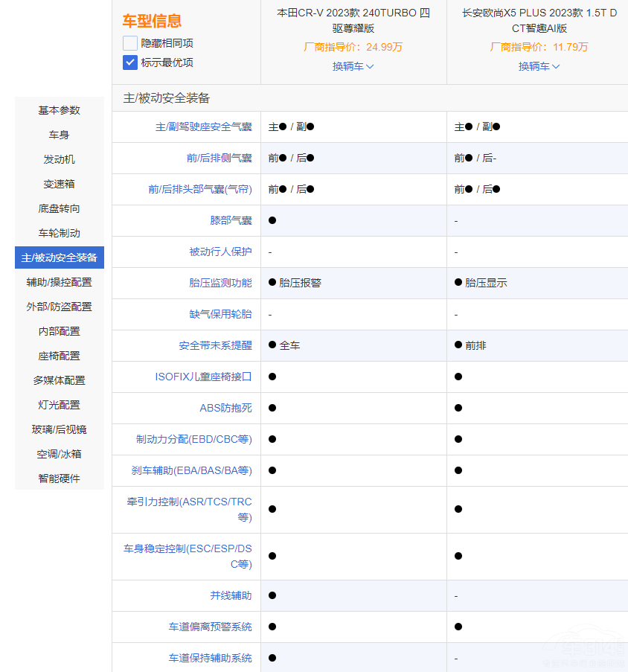Select 辅助/操控配置 sidebar item

click(x=60, y=282)
